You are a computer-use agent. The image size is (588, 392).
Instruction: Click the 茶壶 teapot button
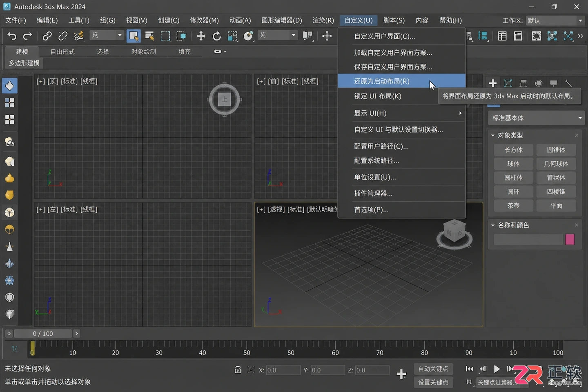point(514,205)
